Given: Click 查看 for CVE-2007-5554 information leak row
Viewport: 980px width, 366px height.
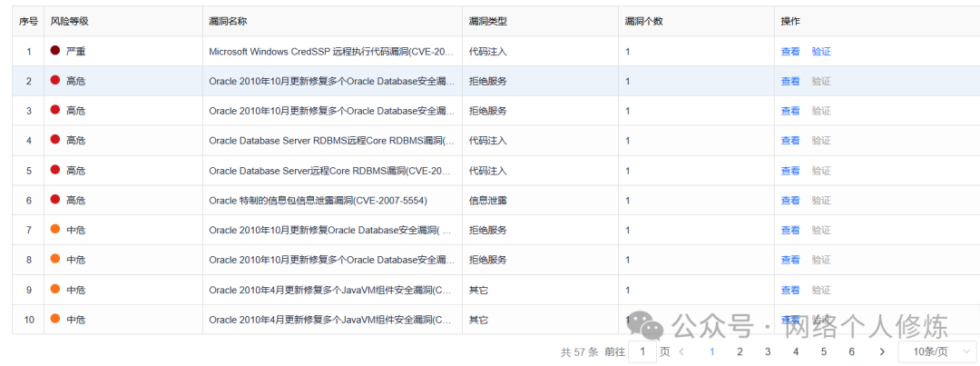Looking at the screenshot, I should [x=790, y=200].
